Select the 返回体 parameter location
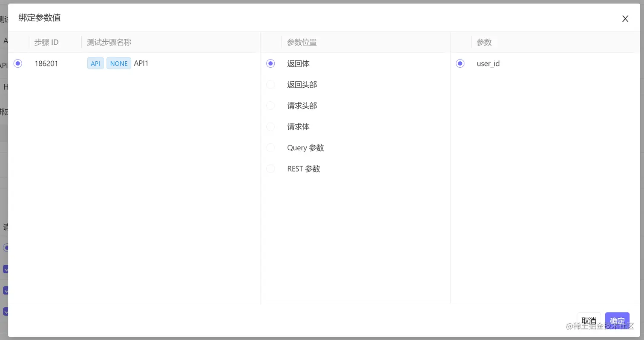644x340 pixels. (270, 63)
